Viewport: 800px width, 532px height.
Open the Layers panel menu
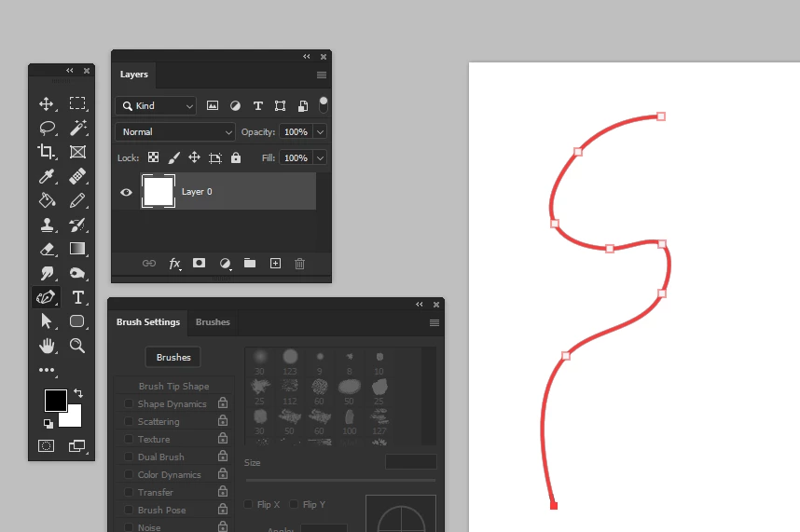pyautogui.click(x=322, y=75)
